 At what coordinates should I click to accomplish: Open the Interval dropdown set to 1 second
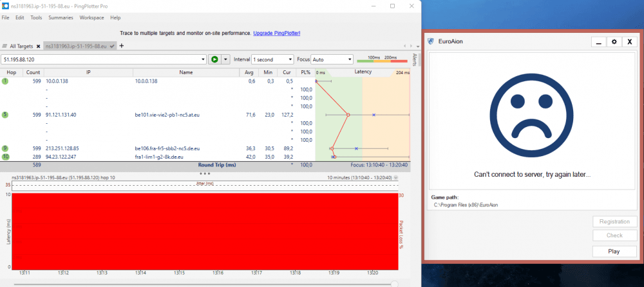pos(290,59)
